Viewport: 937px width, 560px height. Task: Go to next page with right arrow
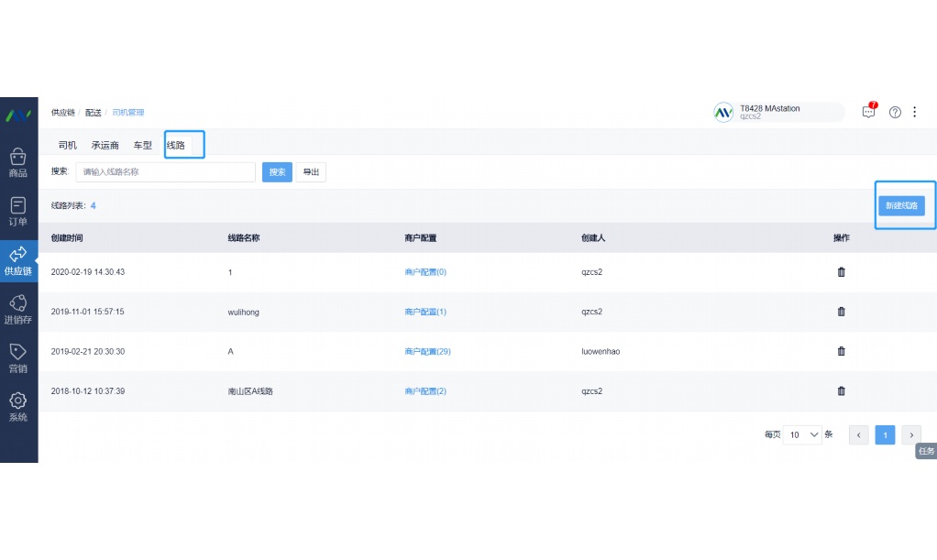[x=910, y=435]
